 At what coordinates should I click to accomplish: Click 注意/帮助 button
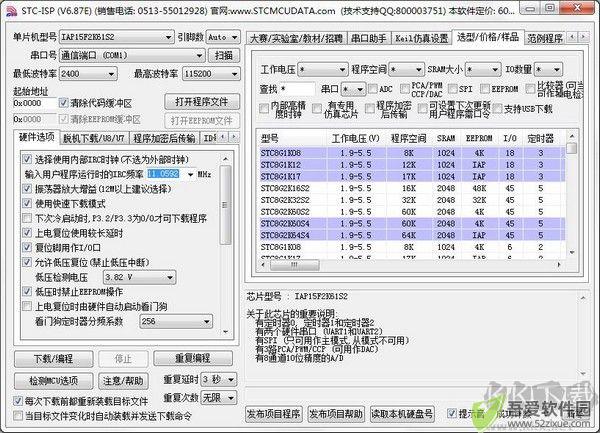[123, 381]
